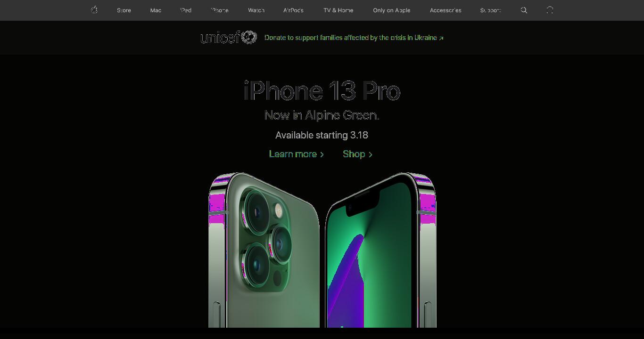The image size is (644, 339).
Task: Open the Support page
Action: pos(490,10)
